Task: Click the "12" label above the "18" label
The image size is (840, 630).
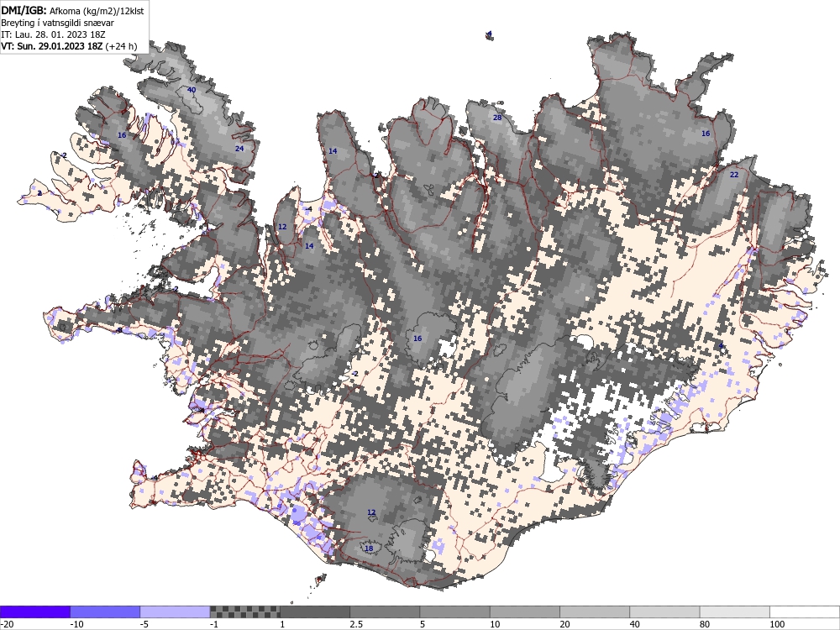Action: coord(372,512)
